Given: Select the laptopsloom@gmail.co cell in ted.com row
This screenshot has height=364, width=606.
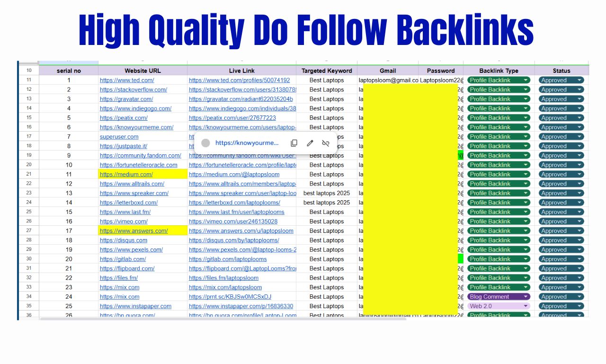Looking at the screenshot, I should coord(388,80).
